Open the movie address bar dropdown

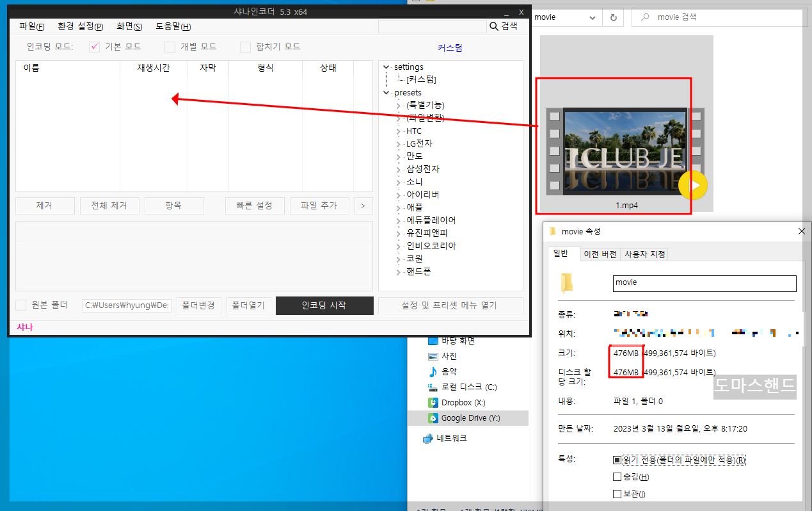tap(592, 17)
